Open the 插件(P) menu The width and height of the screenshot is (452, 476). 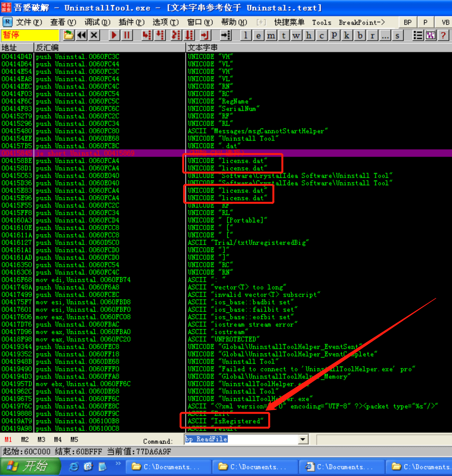tap(131, 22)
